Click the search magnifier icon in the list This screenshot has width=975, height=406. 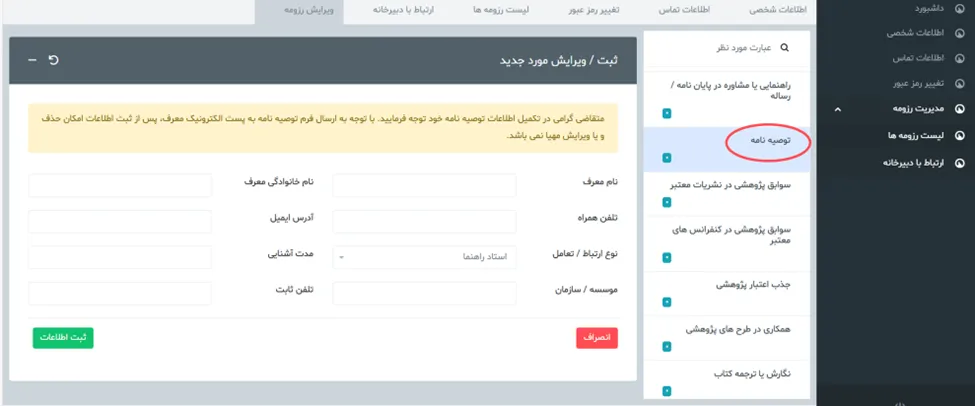[x=784, y=47]
